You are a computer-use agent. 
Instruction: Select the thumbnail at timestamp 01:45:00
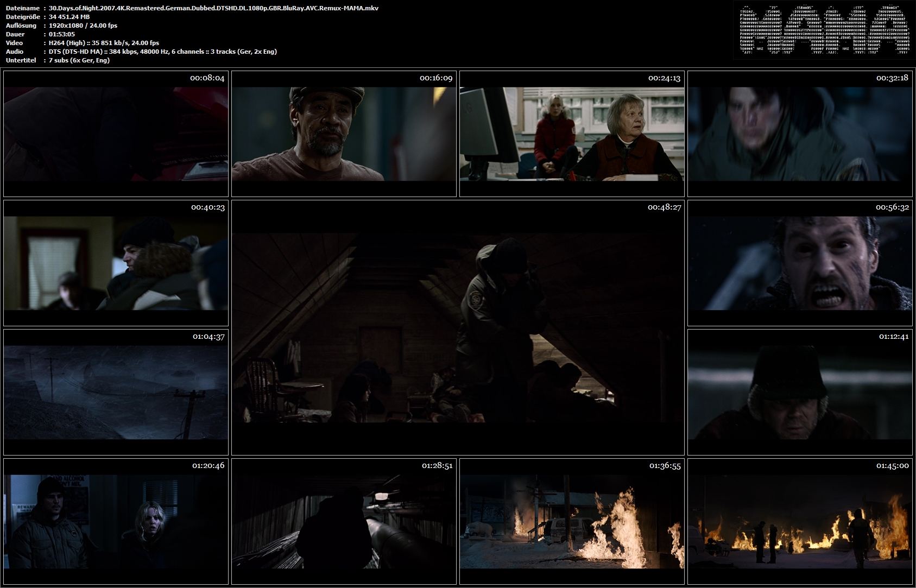[800, 521]
